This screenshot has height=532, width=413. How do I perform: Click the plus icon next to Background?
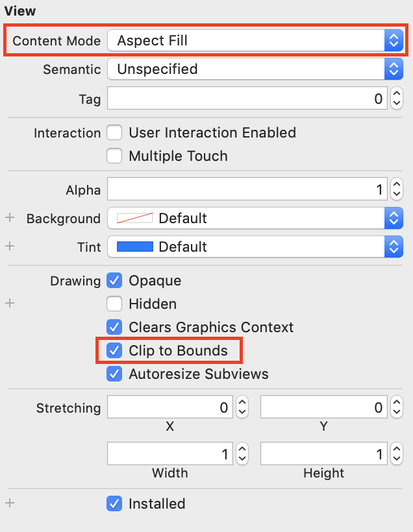(10, 219)
